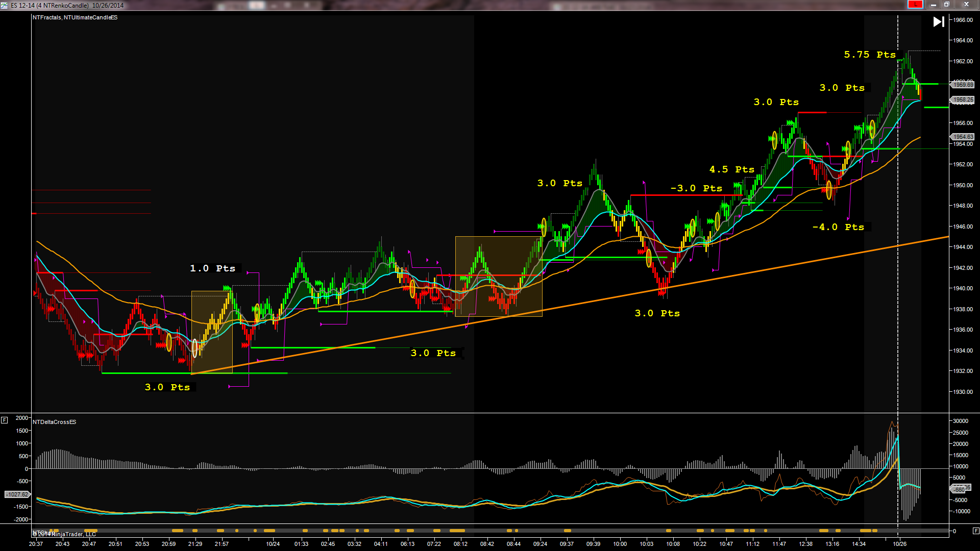Click the NinjaTrader chart window icon
This screenshot has height=551, width=980.
point(4,5)
